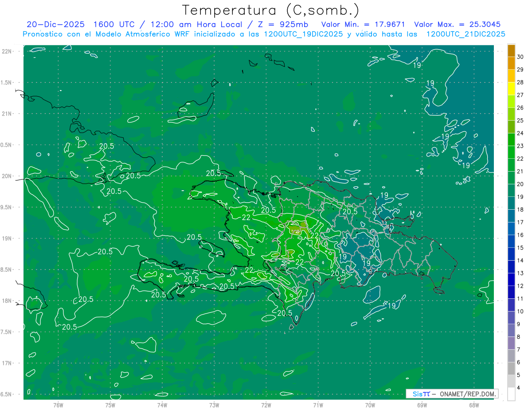This screenshot has width=532, height=411.
Task: Click the Valor Min. = 17.9671 text
Action: 363,24
